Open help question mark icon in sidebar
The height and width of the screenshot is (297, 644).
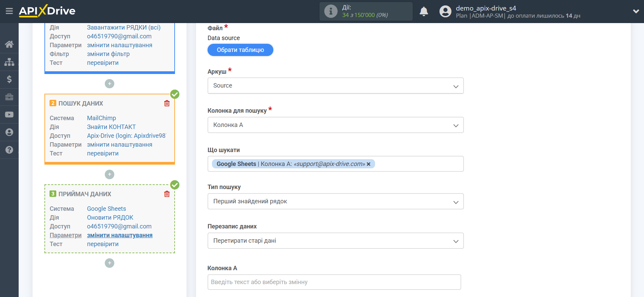click(9, 150)
